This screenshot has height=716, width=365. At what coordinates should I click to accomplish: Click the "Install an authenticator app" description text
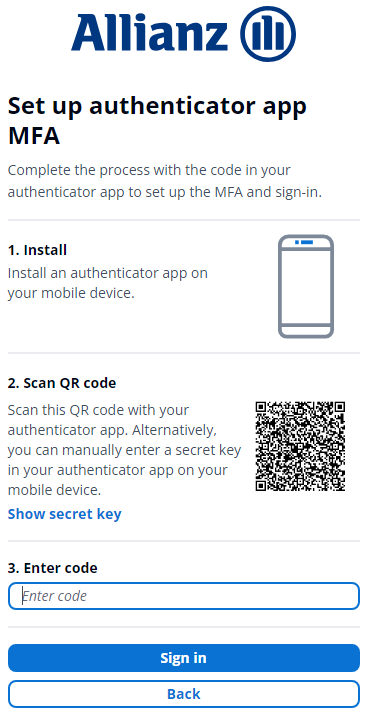(x=108, y=283)
